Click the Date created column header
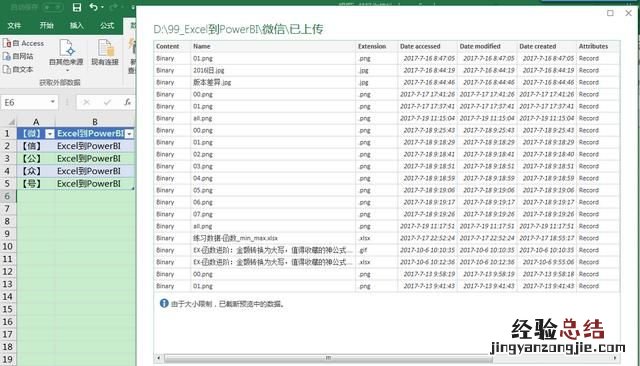Viewport: 640px width, 366px height. (547, 47)
